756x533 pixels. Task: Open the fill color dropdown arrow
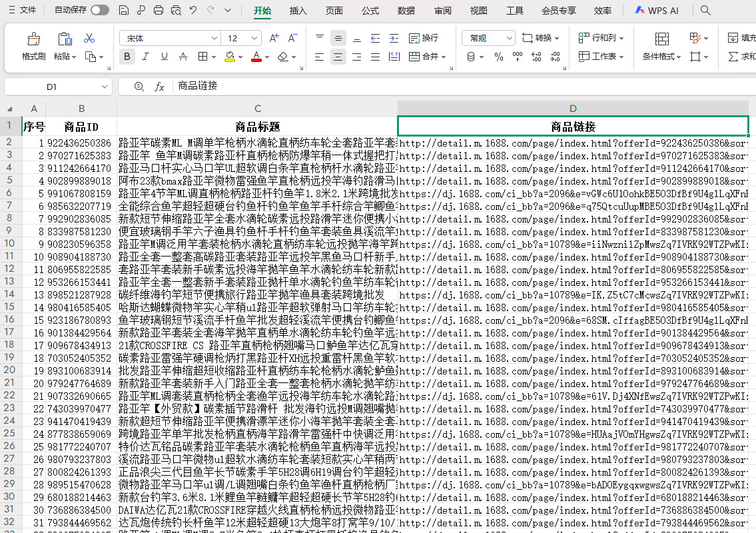(240, 57)
